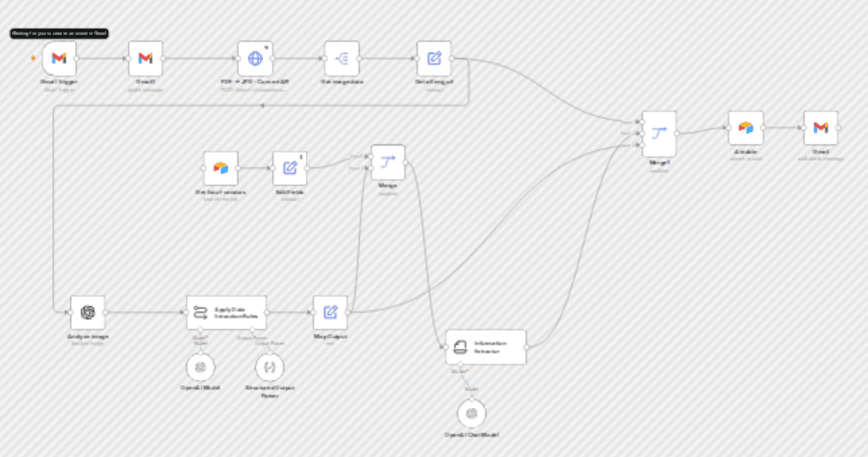Click the input connector of Get list of vendors
868x457 pixels.
click(x=204, y=168)
